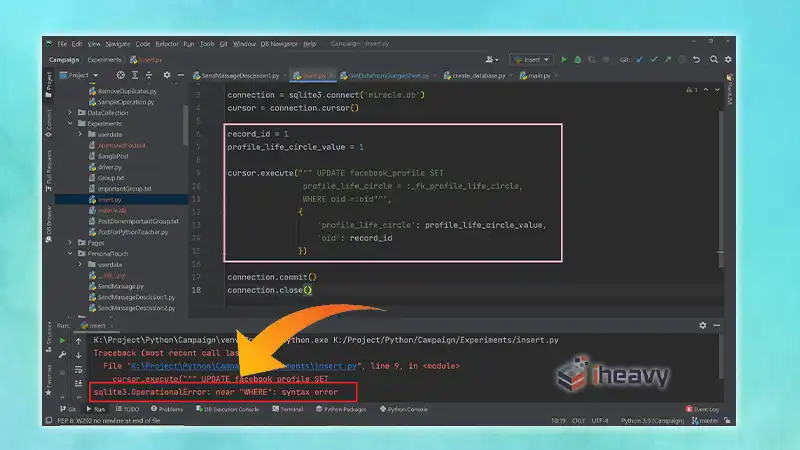Click the Git show history clock icon
800x450 pixels.
(682, 60)
